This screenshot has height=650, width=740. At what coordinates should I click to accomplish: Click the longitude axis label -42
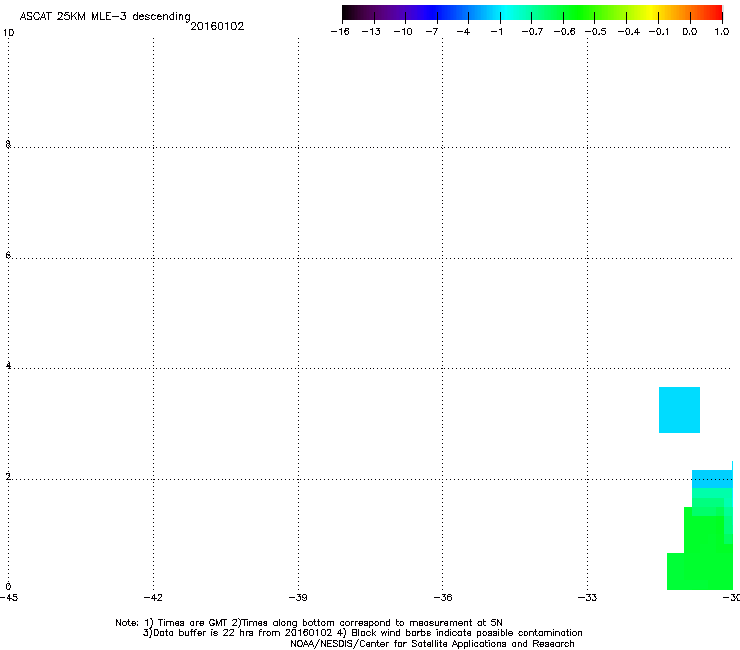[x=153, y=598]
